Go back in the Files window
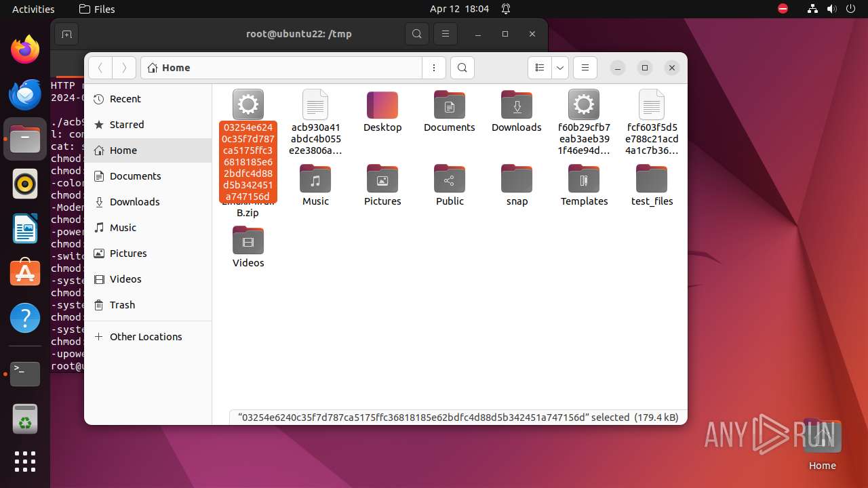This screenshot has width=868, height=488. [x=100, y=68]
